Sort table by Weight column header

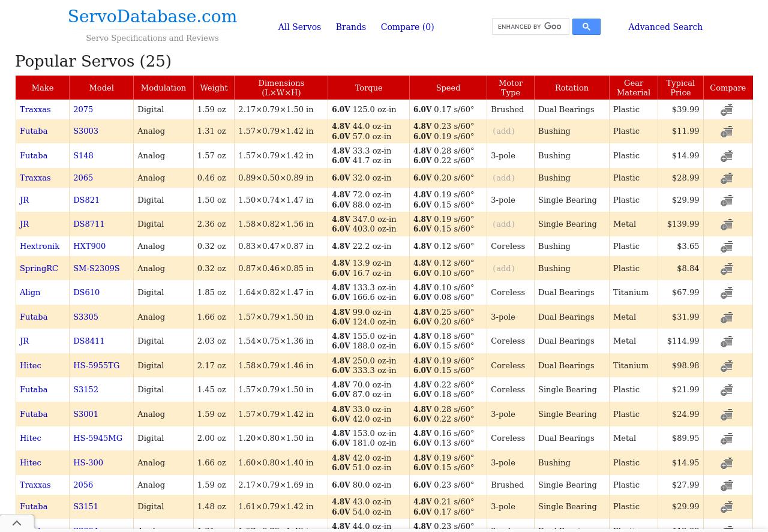click(x=214, y=88)
